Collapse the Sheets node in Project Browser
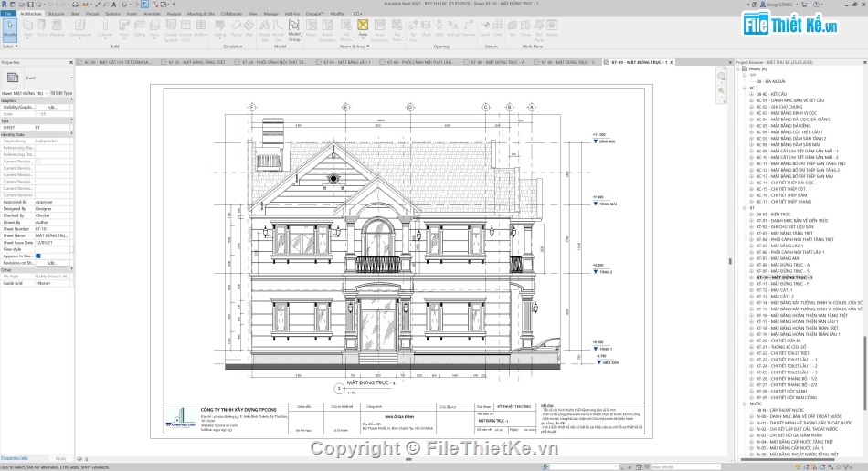Image resolution: width=868 pixels, height=471 pixels. [x=738, y=69]
